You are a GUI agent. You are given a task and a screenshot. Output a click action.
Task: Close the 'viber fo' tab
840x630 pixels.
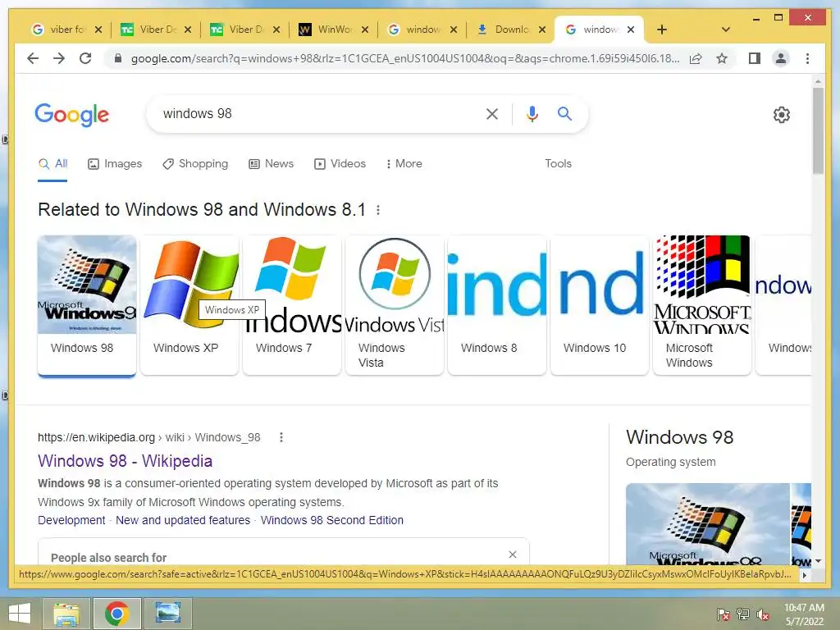click(98, 30)
